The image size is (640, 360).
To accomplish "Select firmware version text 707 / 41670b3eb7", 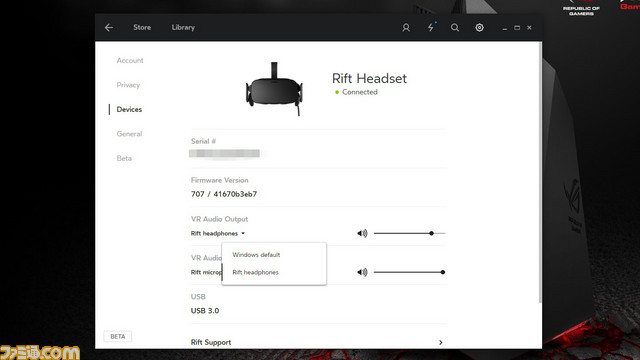I will (224, 194).
